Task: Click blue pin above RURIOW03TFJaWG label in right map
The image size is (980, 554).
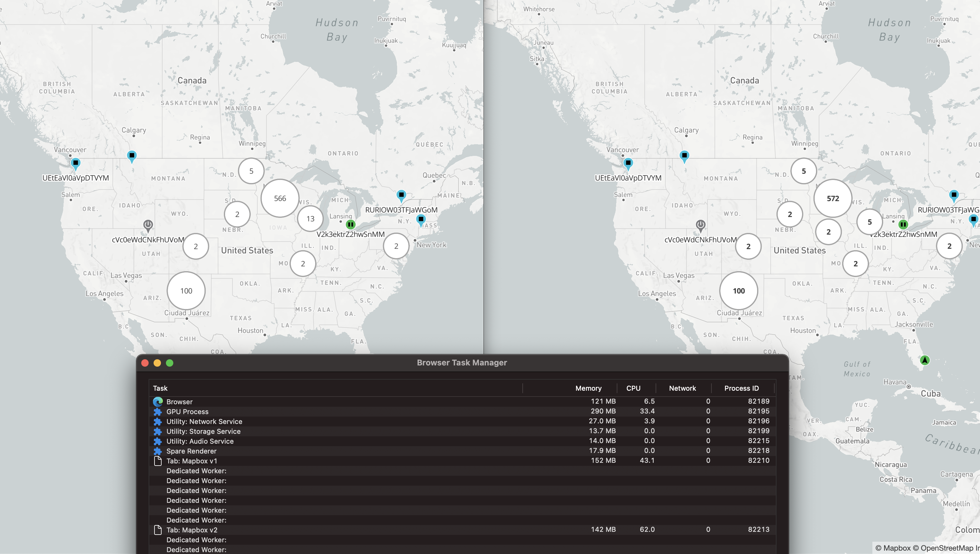Action: 954,196
